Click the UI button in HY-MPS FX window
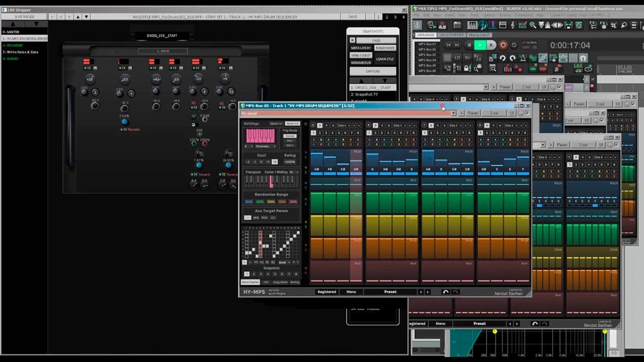Viewport: 644px width, 362px height. [x=512, y=113]
